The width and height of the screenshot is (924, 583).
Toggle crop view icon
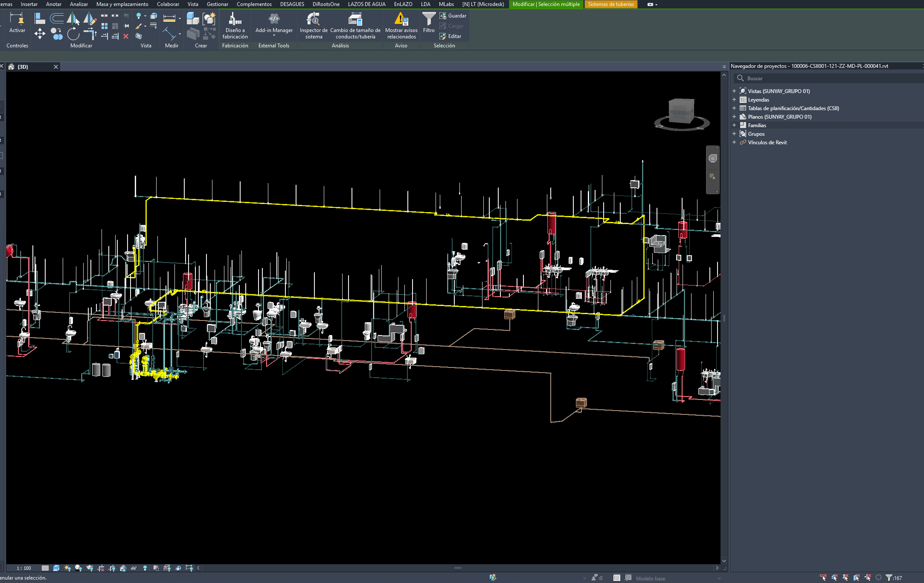[x=101, y=568]
